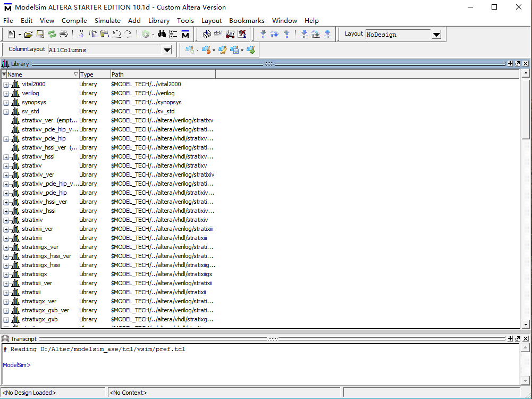This screenshot has height=399, width=532.
Task: Close the Library pane
Action: 526,63
